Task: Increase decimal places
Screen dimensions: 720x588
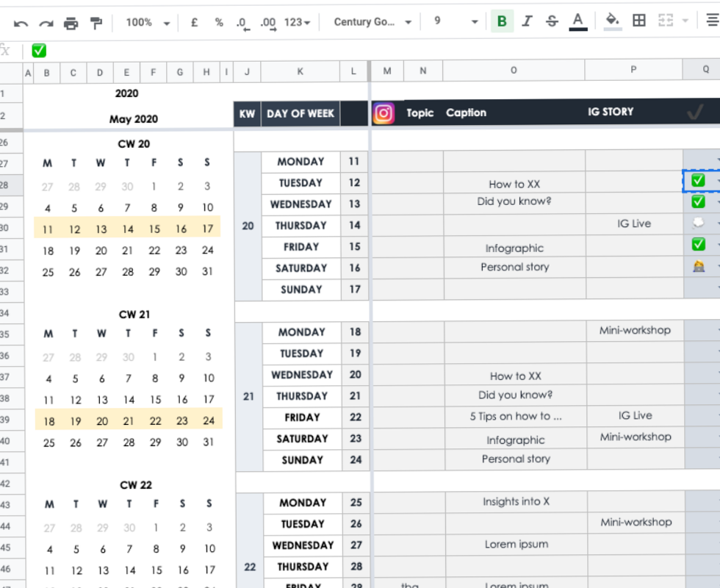Action: [267, 22]
